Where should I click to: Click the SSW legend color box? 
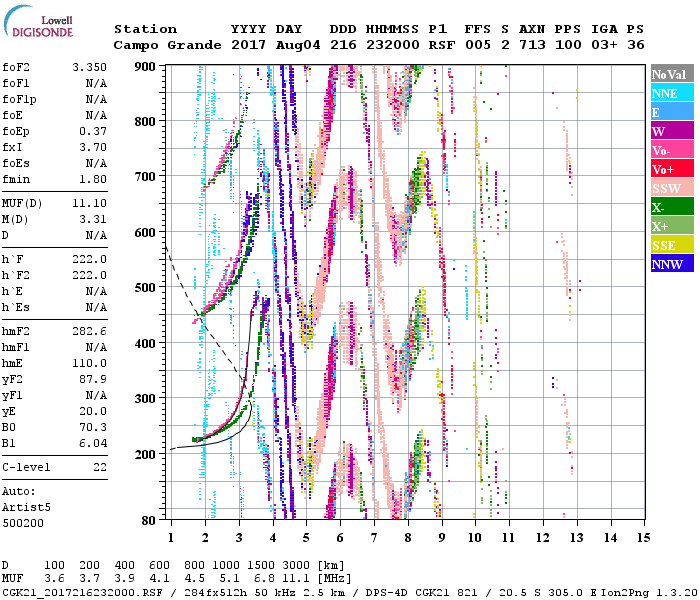[669, 189]
